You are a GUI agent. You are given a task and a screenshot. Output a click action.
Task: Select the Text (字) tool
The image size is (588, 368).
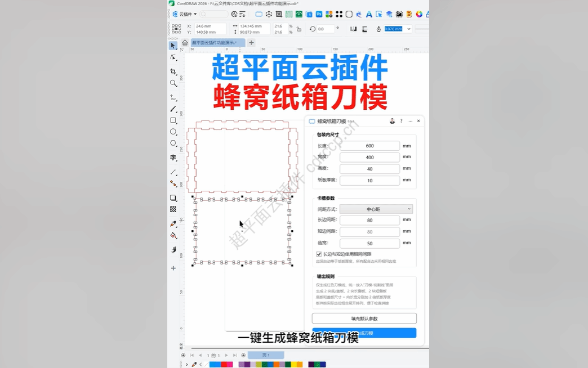tap(173, 158)
